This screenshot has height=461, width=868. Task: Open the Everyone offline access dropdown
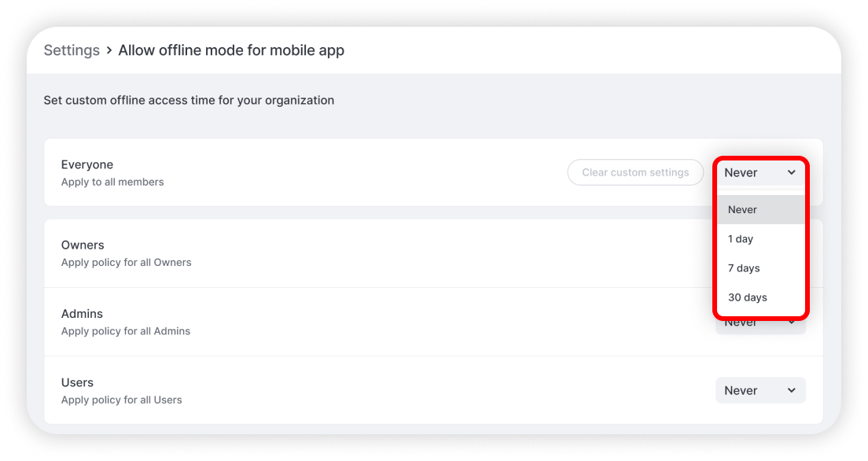tap(760, 172)
